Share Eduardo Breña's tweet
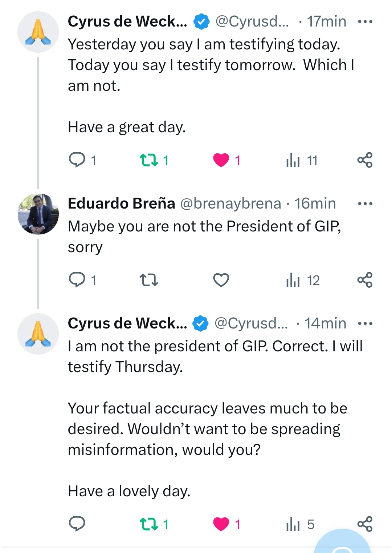Viewport: 392px width, 553px height. pos(365,280)
